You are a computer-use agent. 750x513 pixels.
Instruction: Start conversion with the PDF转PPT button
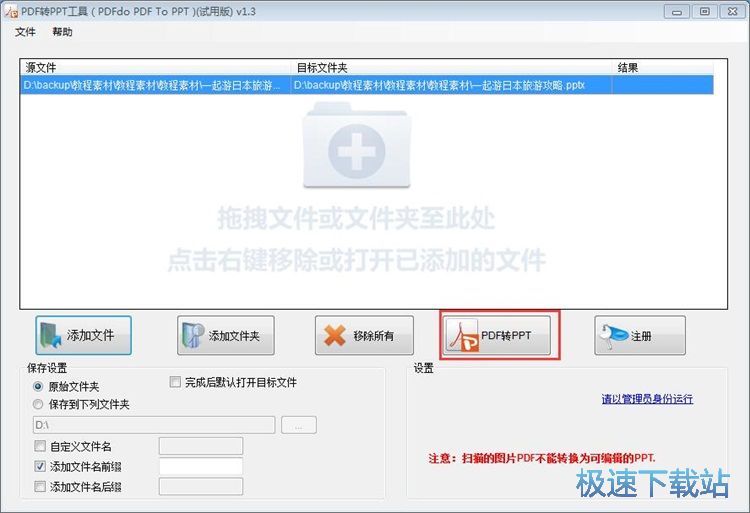click(x=498, y=336)
